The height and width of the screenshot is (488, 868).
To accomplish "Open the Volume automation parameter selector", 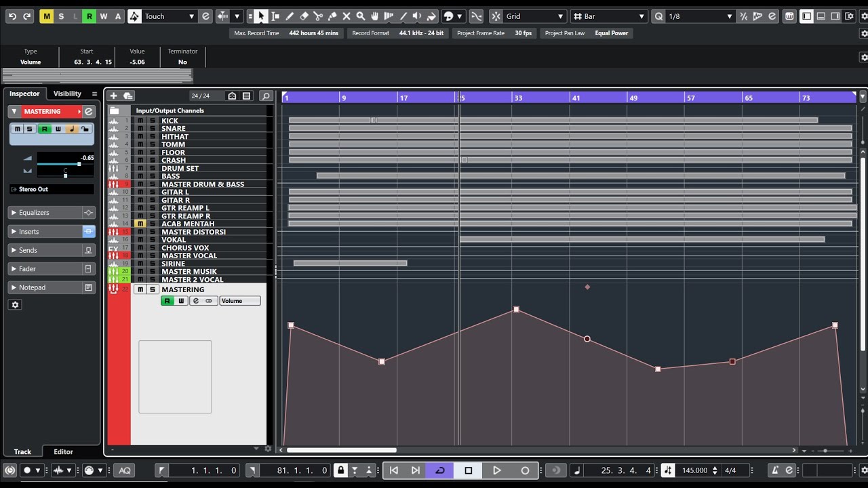I will tap(240, 301).
